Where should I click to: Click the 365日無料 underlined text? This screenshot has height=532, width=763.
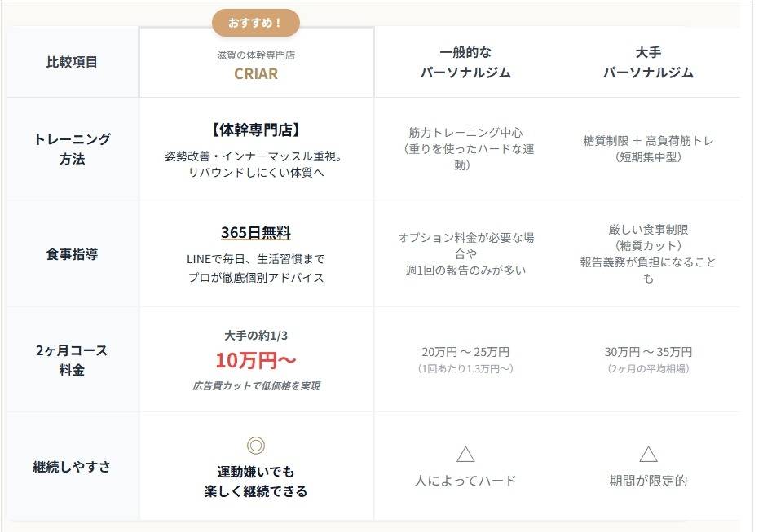point(256,233)
